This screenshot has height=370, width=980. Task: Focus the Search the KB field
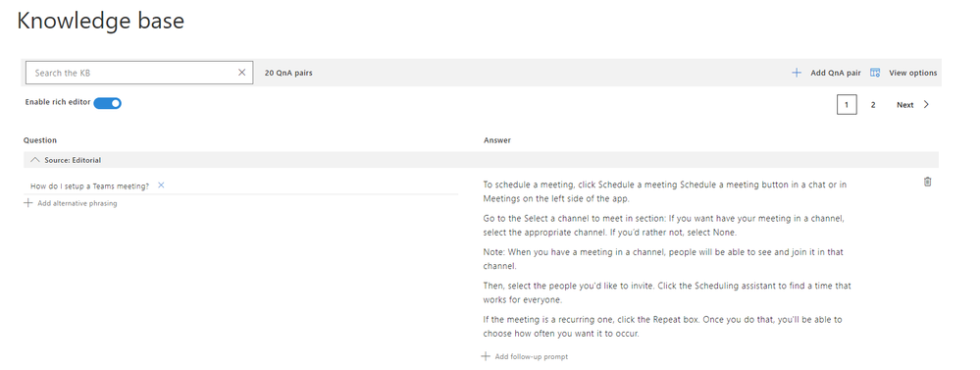click(131, 73)
